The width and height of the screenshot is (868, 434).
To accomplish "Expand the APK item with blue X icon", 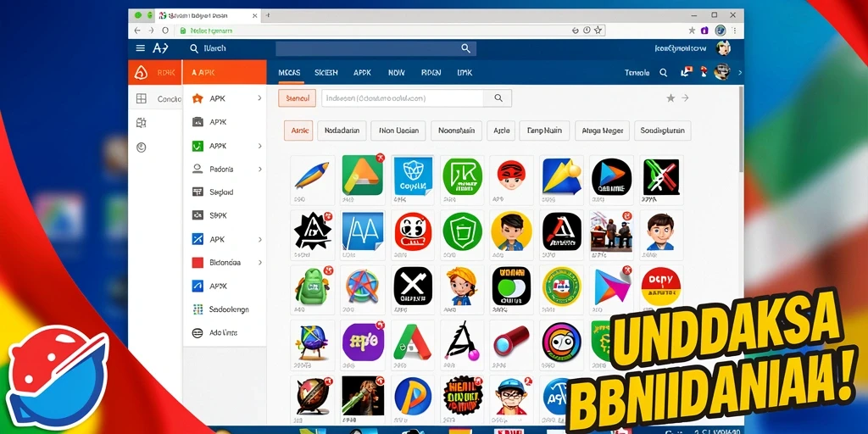I will 259,240.
